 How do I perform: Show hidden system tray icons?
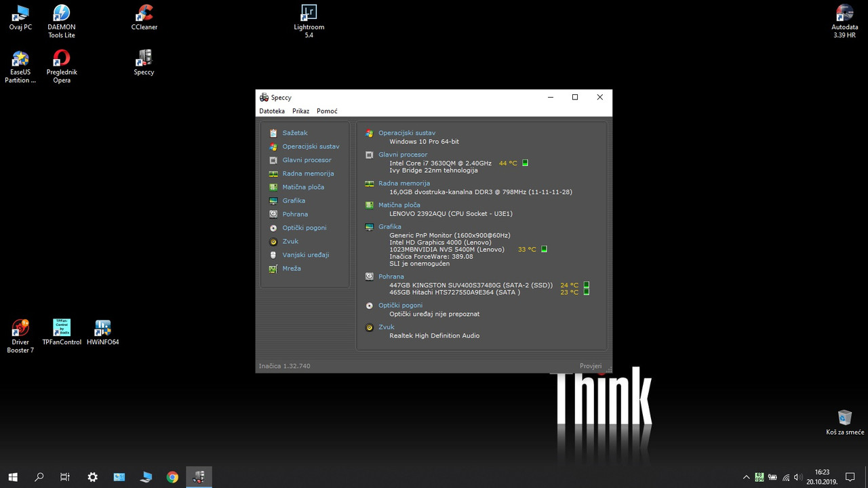click(x=747, y=477)
